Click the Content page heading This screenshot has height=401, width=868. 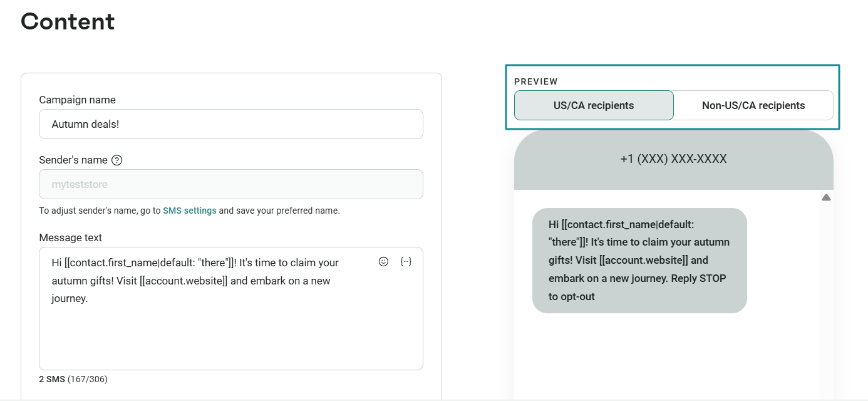[67, 21]
